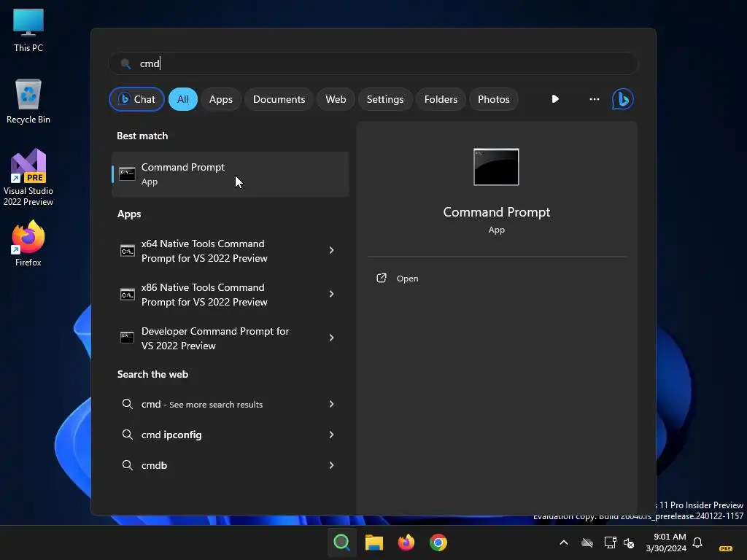Switch to the Web filter tab

[336, 99]
